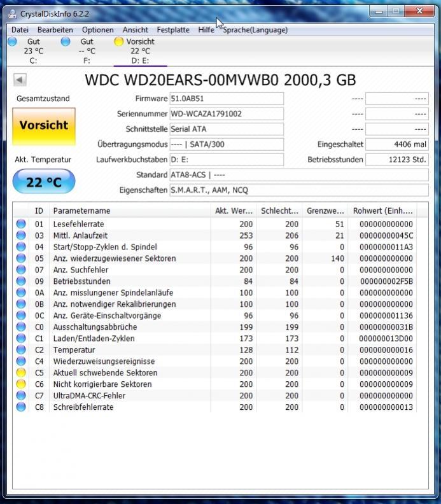Click blue status circle above F: drive
The width and height of the screenshot is (441, 504).
click(x=66, y=41)
